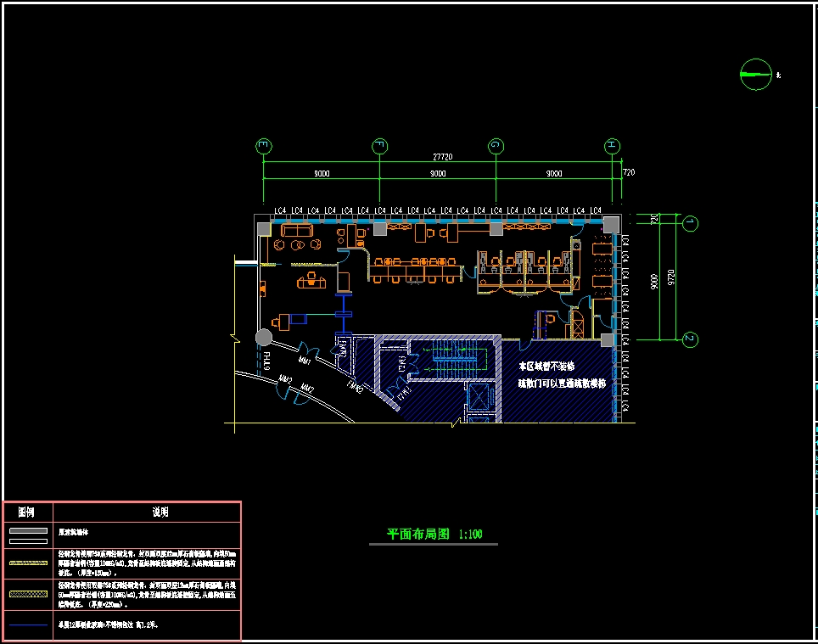The width and height of the screenshot is (818, 644).
Task: Select grid axis bubble G
Action: [496, 147]
